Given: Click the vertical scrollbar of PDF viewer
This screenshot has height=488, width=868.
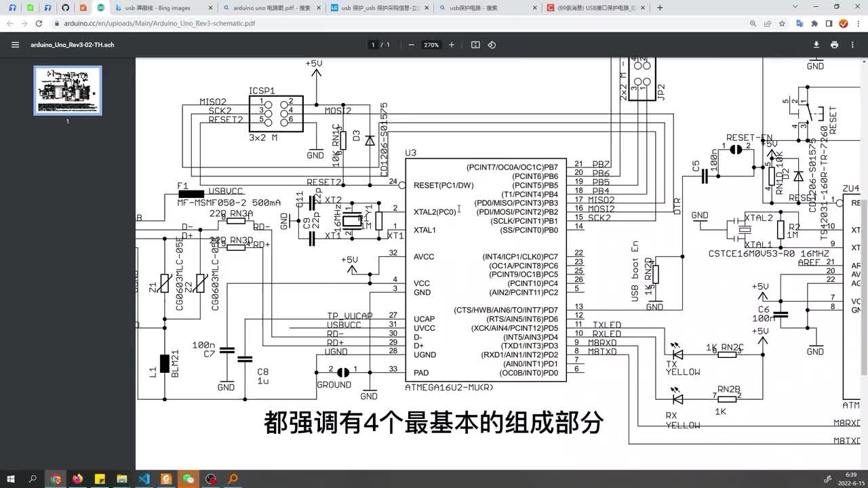Looking at the screenshot, I should [x=864, y=220].
